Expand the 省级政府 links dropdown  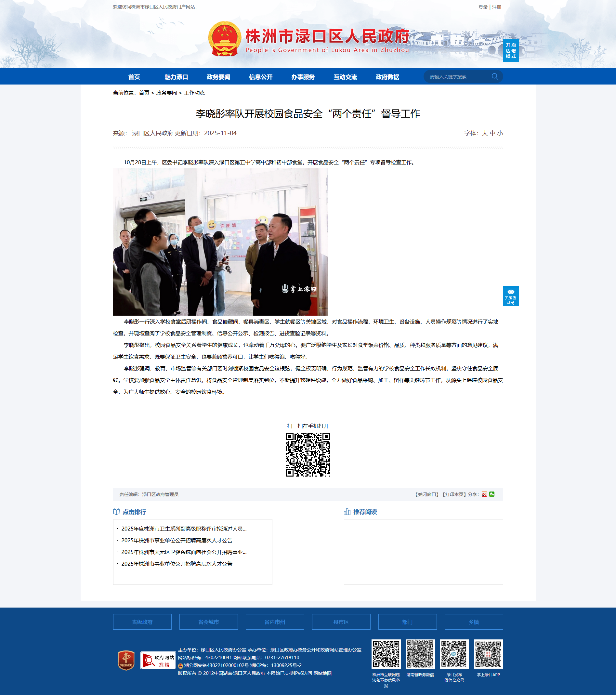[x=142, y=622]
